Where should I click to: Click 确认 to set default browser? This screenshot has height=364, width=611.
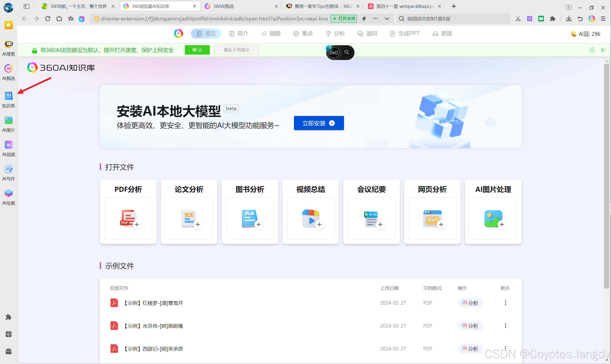197,50
